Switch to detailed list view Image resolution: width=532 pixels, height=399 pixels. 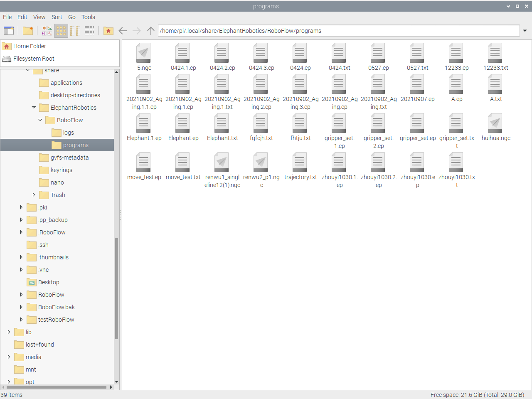click(89, 31)
